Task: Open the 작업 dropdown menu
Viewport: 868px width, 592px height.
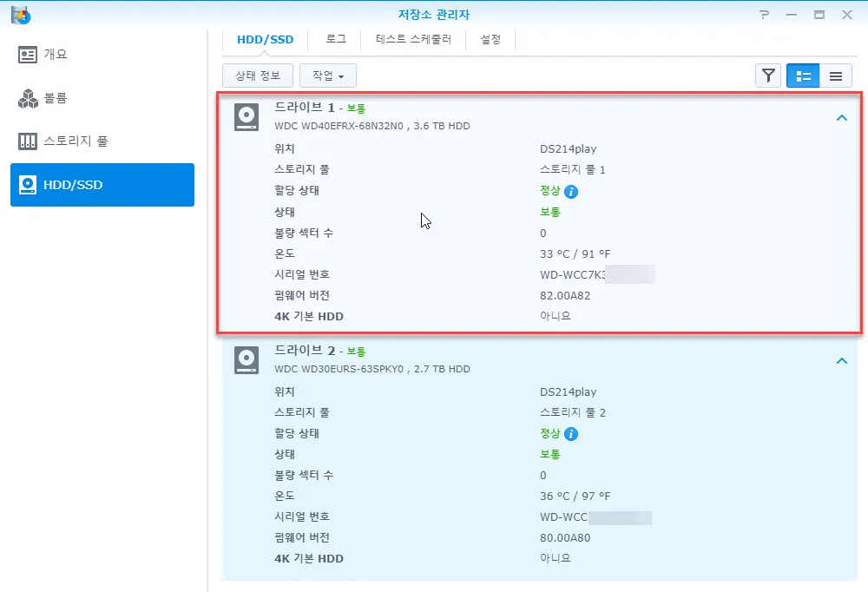Action: tap(327, 76)
